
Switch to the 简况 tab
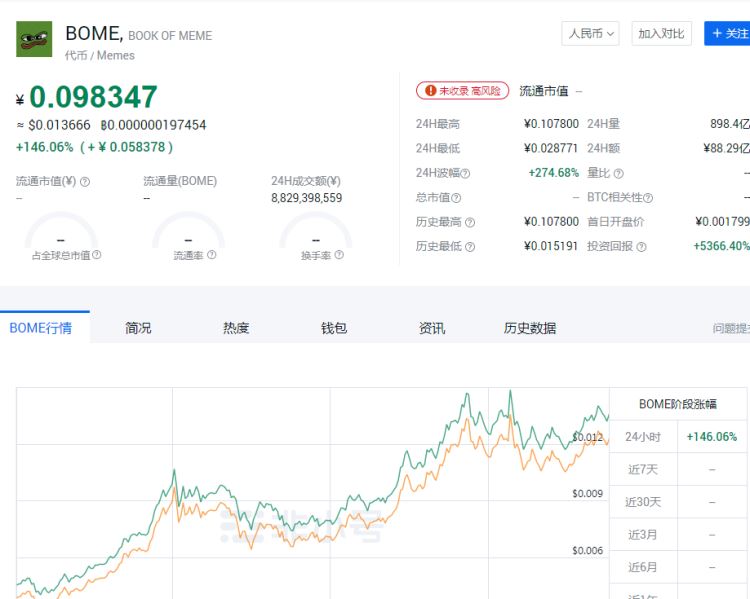point(138,328)
